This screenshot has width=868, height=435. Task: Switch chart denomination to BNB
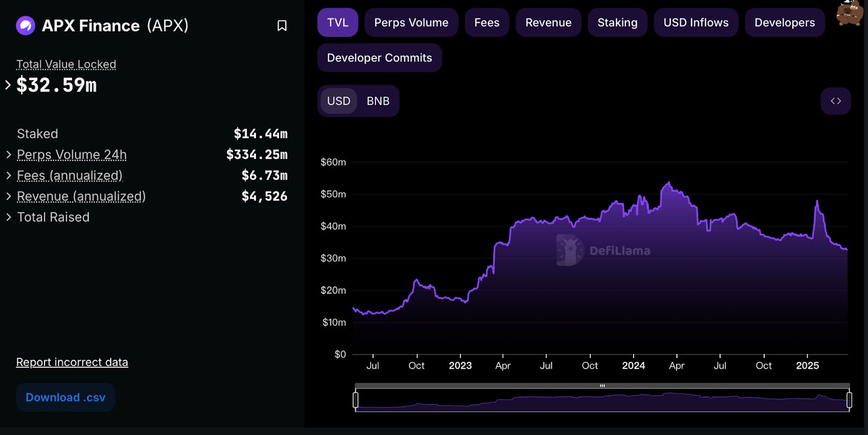378,101
